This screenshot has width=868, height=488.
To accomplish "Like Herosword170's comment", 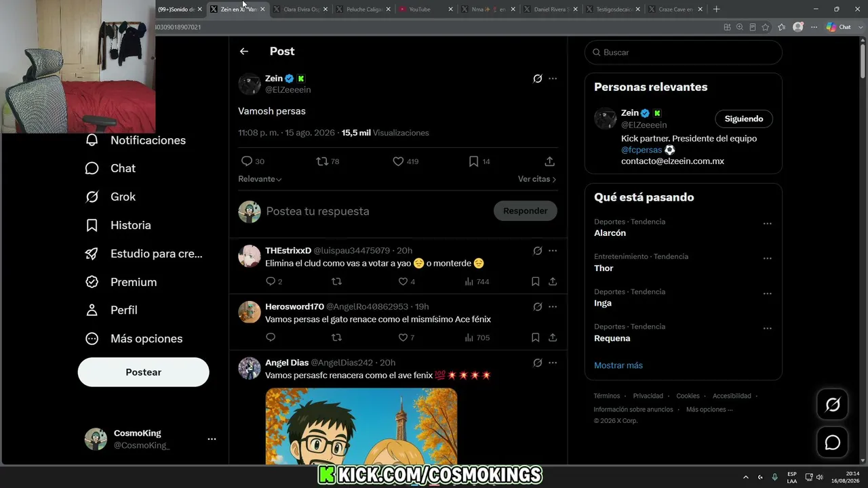I will [x=403, y=338].
